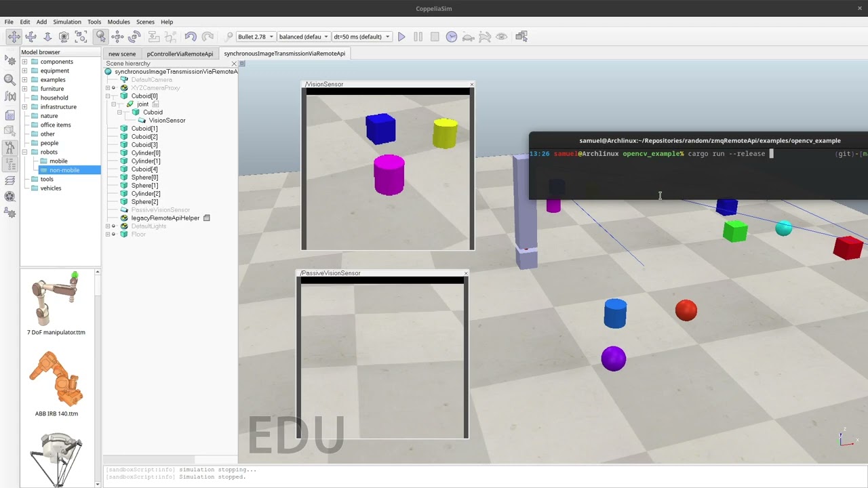Click the undo arrow
Screen dimensions: 868x488
click(x=191, y=37)
